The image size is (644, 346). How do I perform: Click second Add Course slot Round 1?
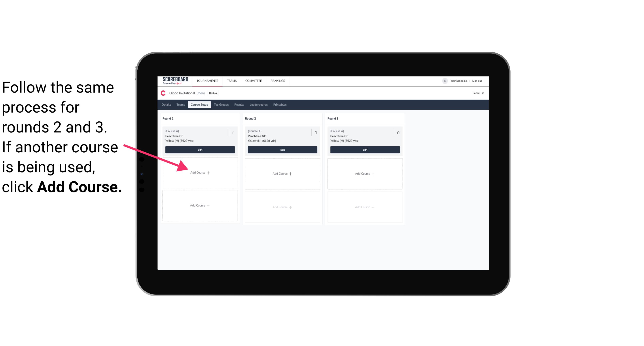199,205
